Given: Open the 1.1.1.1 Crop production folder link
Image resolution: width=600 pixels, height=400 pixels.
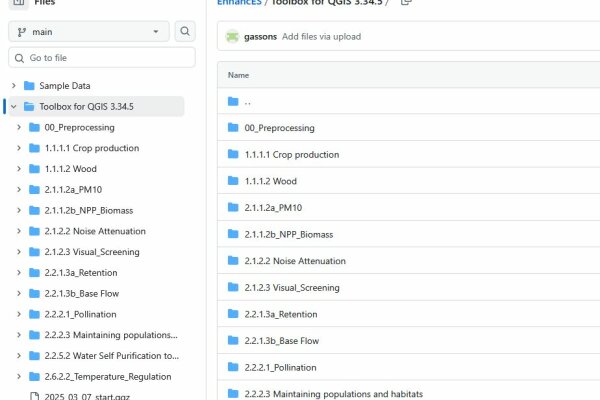Looking at the screenshot, I should tap(291, 155).
